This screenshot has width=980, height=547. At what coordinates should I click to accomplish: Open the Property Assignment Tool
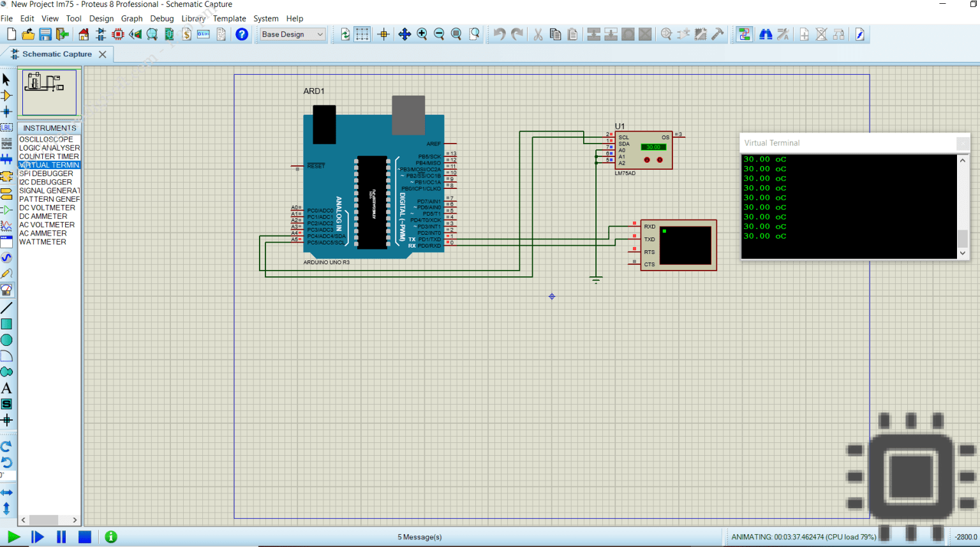783,34
